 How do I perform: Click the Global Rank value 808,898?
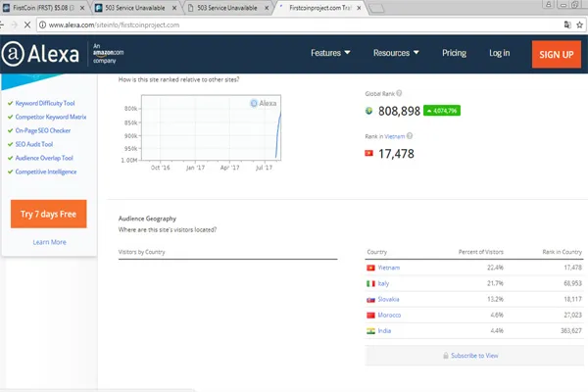pyautogui.click(x=399, y=111)
